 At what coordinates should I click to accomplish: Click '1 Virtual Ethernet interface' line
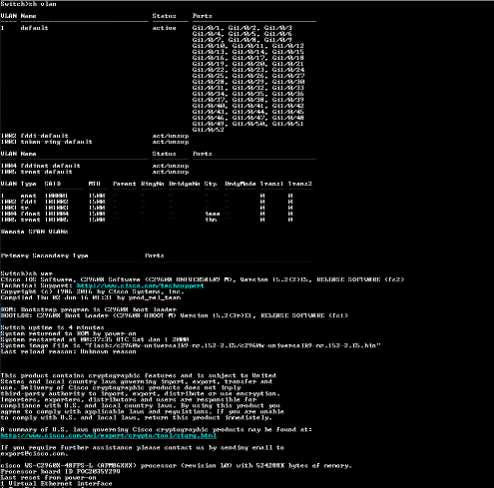[56, 484]
